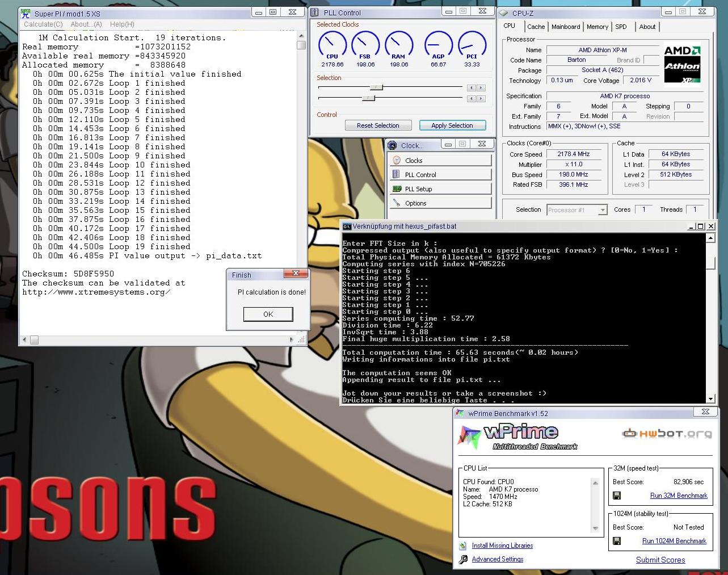The width and height of the screenshot is (728, 575).
Task: Click the PLL Control title bar icon
Action: (315, 12)
